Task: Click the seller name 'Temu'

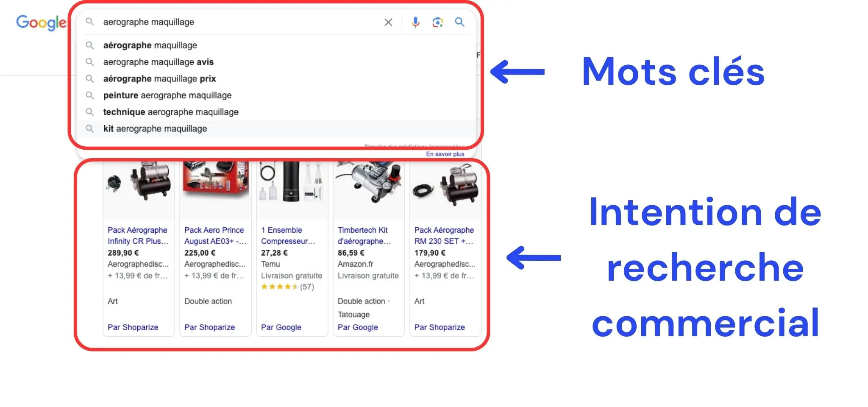Action: point(270,264)
